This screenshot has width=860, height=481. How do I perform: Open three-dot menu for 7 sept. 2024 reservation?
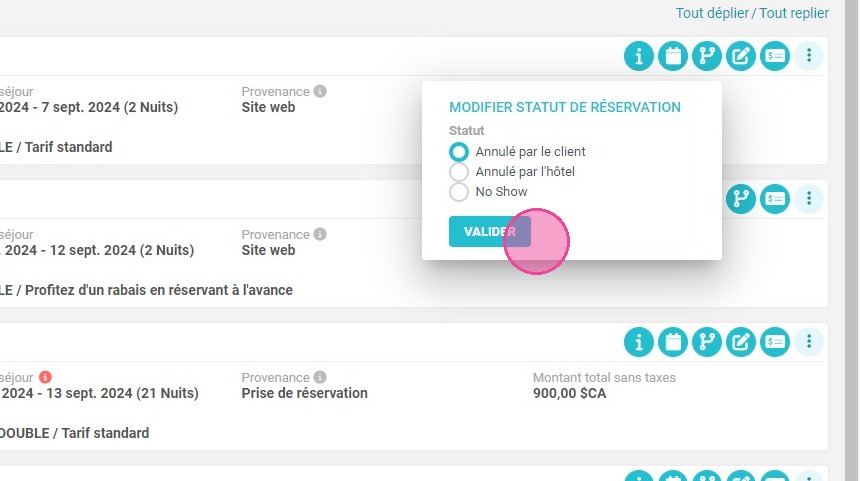coord(808,56)
